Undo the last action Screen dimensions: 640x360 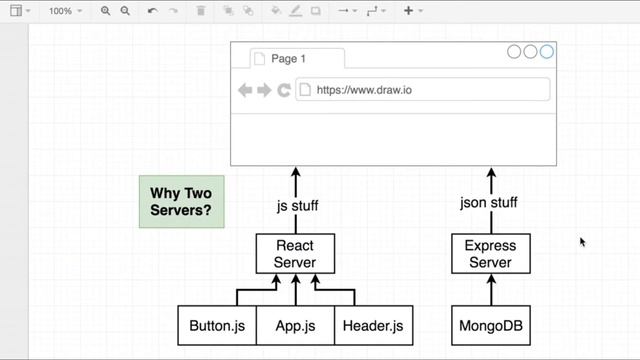tap(153, 11)
